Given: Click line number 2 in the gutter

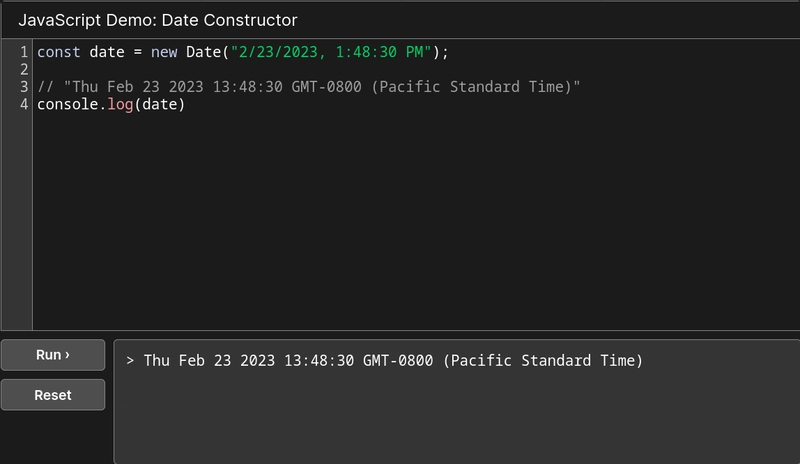Looking at the screenshot, I should pyautogui.click(x=23, y=69).
